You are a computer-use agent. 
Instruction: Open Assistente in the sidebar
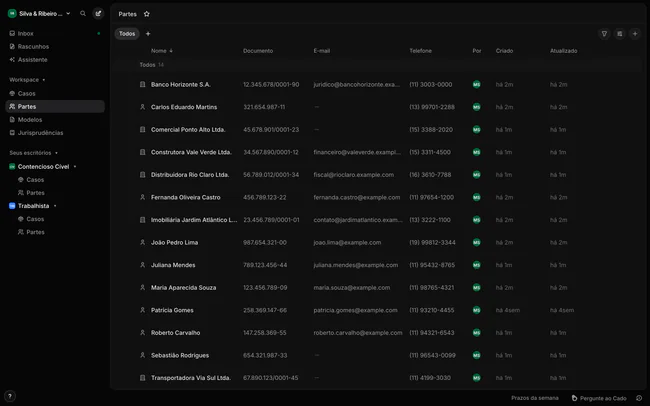pyautogui.click(x=55, y=60)
